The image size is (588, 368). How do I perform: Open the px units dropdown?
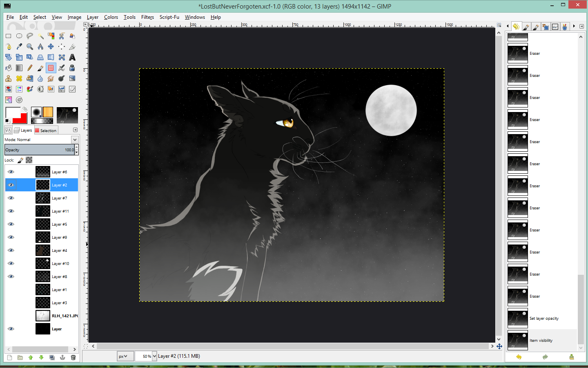[125, 356]
